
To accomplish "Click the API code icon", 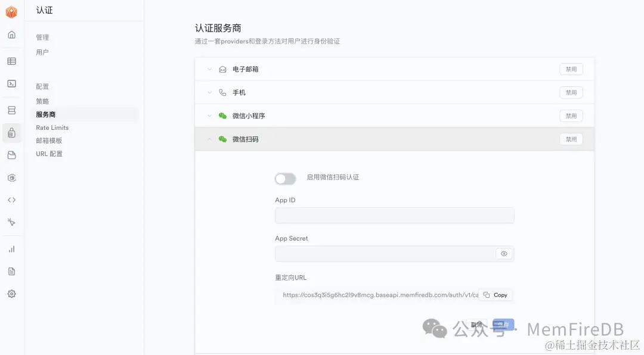I will 11,200.
